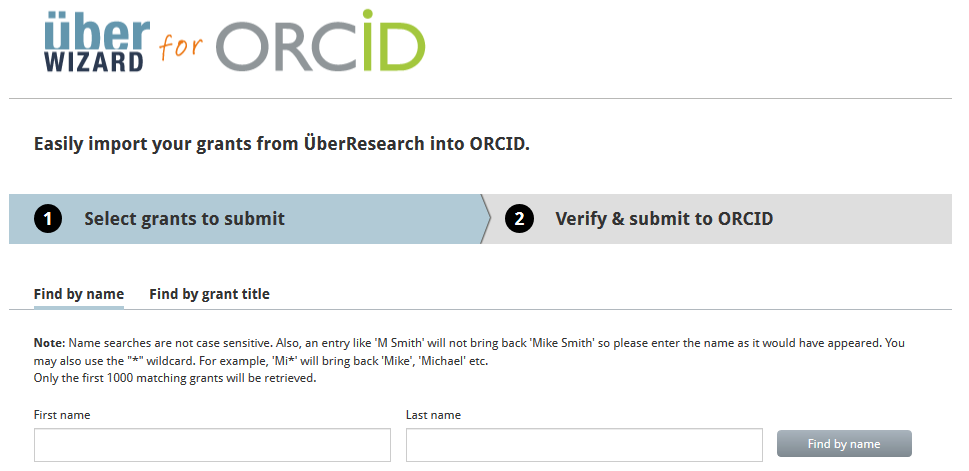Click the chevron arrow between the steps
Image resolution: width=969 pixels, height=471 pixels.
(486, 219)
